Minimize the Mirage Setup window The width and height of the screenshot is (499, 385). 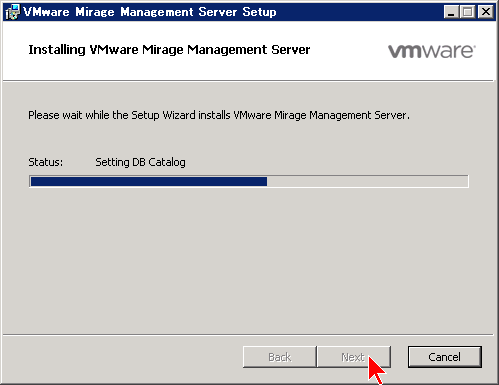(x=451, y=12)
